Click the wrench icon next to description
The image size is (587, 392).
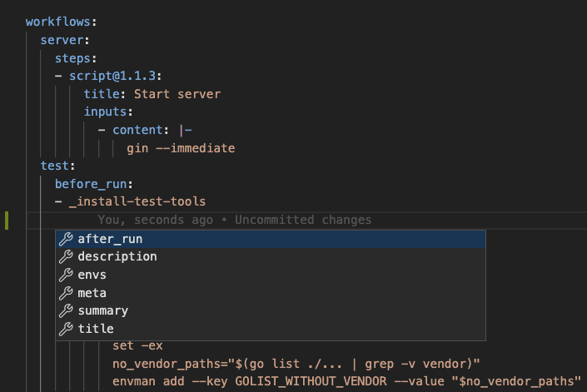65,257
